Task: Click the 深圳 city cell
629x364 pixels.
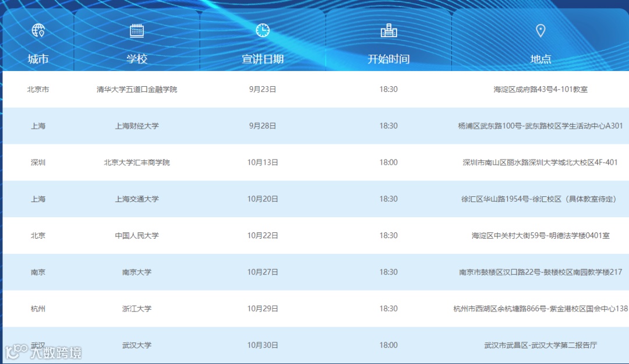Action: pyautogui.click(x=38, y=162)
